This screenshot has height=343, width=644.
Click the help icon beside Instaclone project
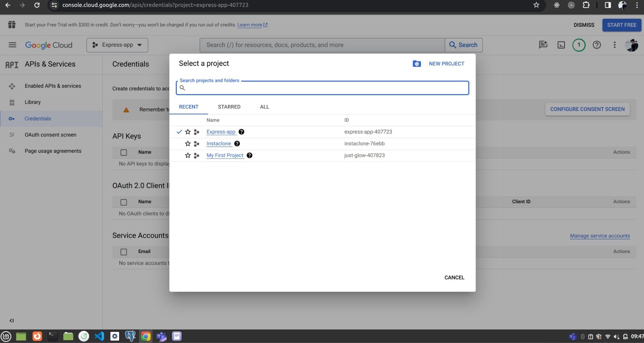[237, 144]
